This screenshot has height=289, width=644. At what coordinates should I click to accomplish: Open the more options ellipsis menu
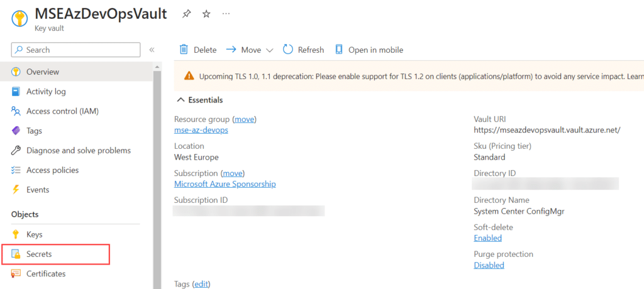click(x=226, y=14)
